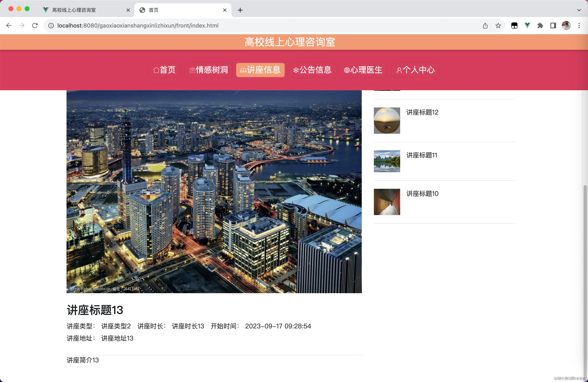Bookmark this page with the star icon
Viewport: 588px width, 382px height.
498,25
